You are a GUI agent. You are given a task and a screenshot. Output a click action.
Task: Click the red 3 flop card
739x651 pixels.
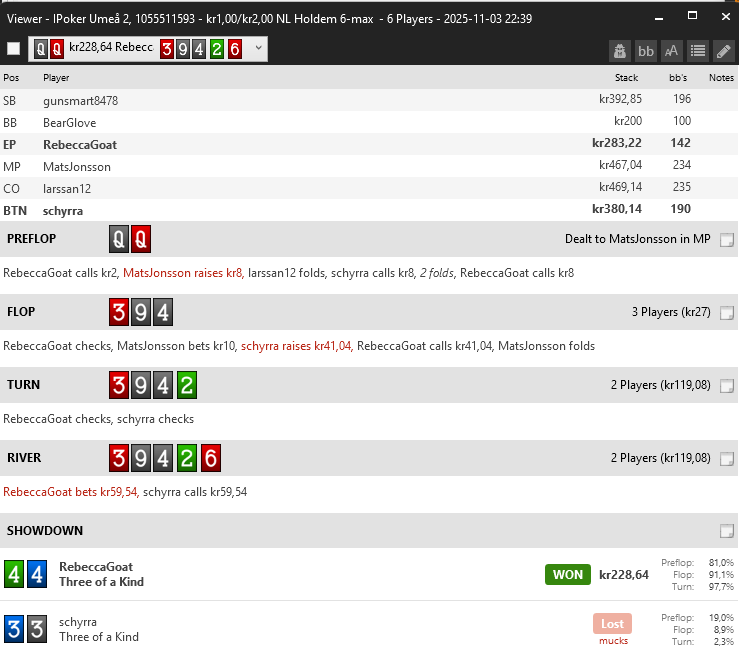(x=119, y=312)
